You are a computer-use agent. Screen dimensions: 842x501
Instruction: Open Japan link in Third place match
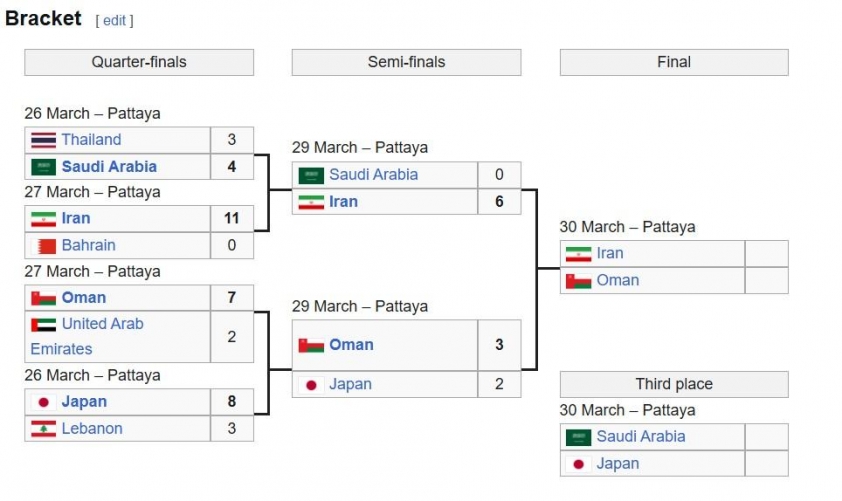coord(618,464)
